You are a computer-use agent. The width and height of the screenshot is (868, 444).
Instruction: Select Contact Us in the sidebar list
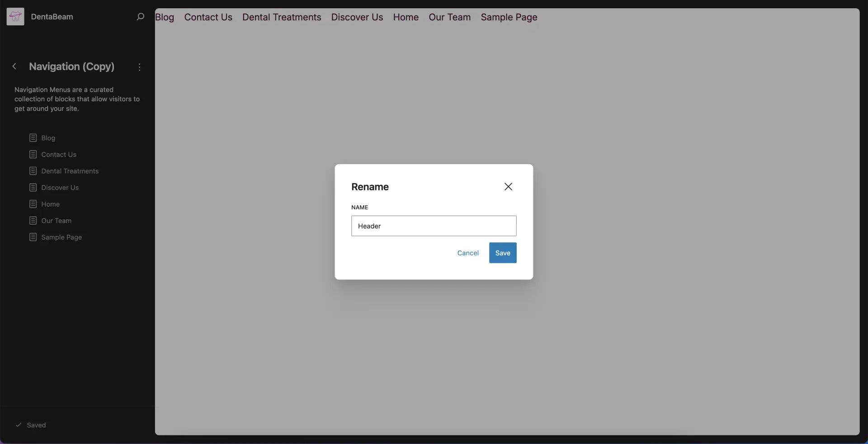pyautogui.click(x=59, y=155)
